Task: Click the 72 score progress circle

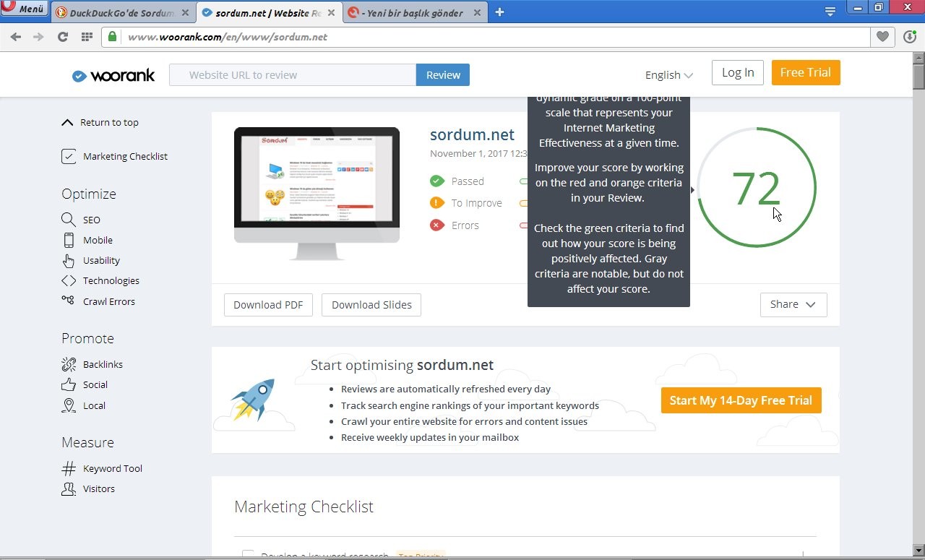Action: pos(756,188)
